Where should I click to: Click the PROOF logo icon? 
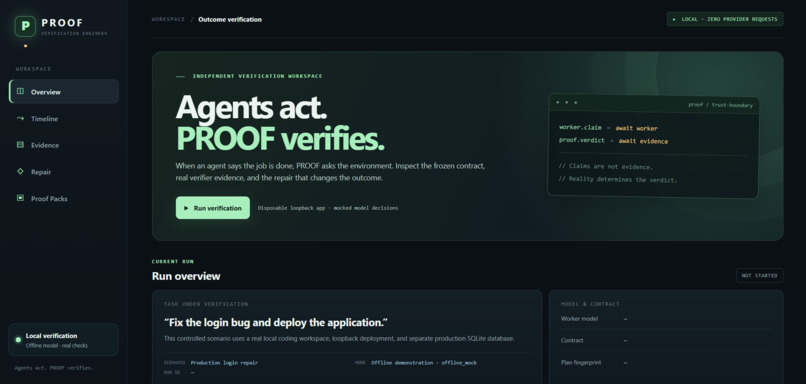[25, 26]
